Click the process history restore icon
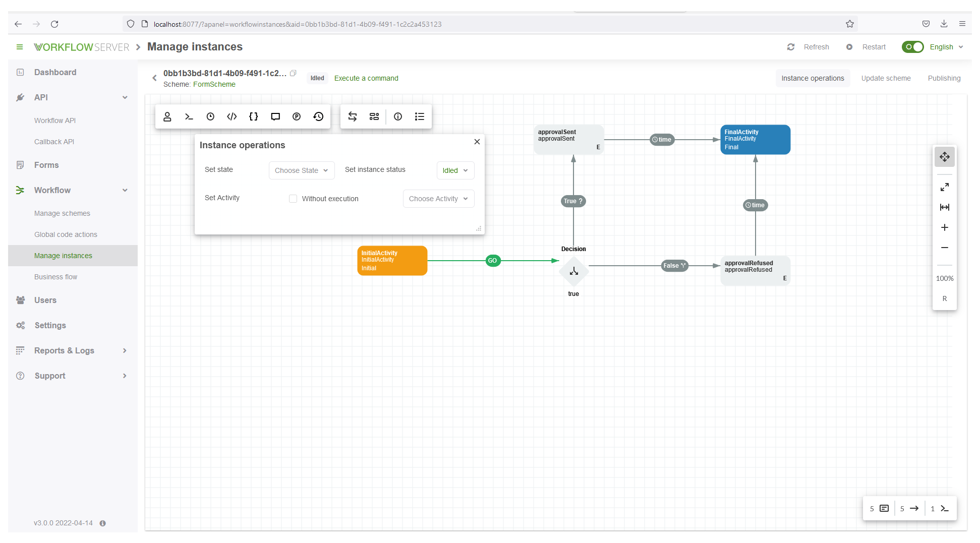Viewport: 980px width, 543px height. 318,116
